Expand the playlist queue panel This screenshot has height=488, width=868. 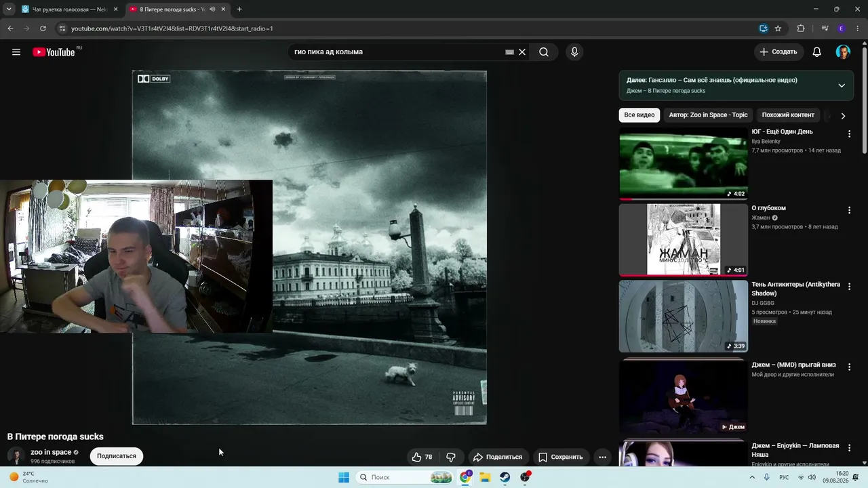click(x=842, y=85)
